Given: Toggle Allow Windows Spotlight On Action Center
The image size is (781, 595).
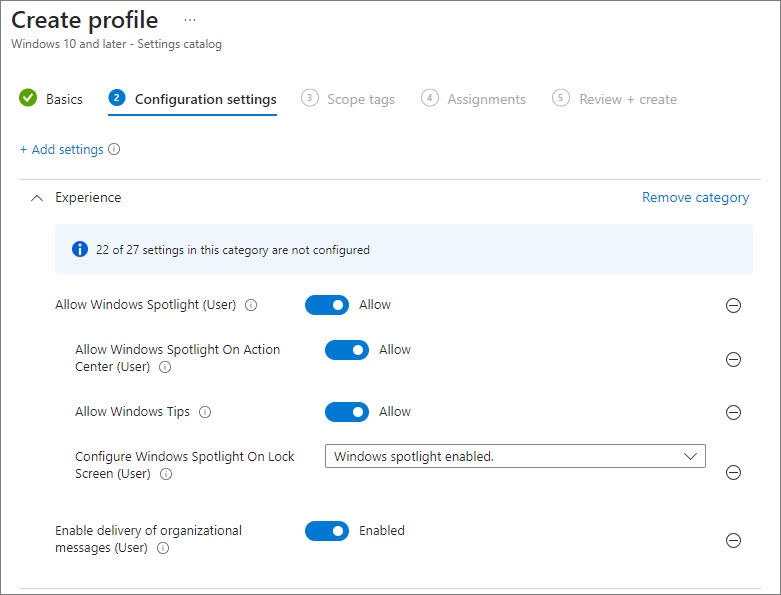Looking at the screenshot, I should [347, 350].
